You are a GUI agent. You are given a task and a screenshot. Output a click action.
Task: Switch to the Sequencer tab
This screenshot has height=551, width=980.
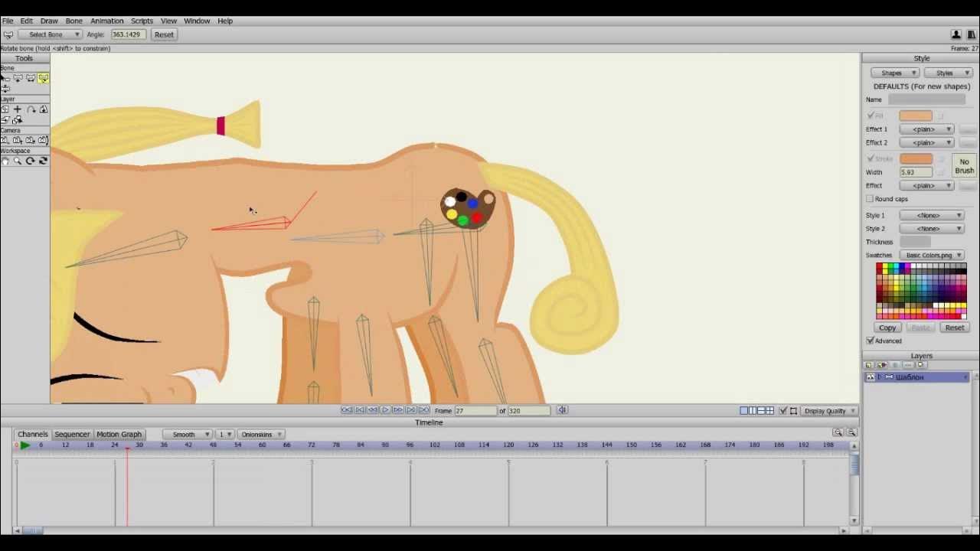click(72, 434)
